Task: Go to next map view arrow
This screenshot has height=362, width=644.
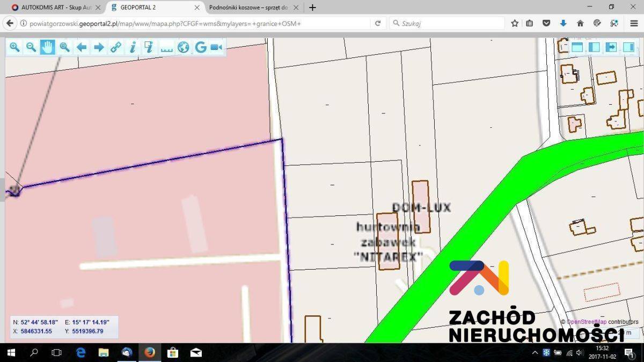Action: click(99, 47)
